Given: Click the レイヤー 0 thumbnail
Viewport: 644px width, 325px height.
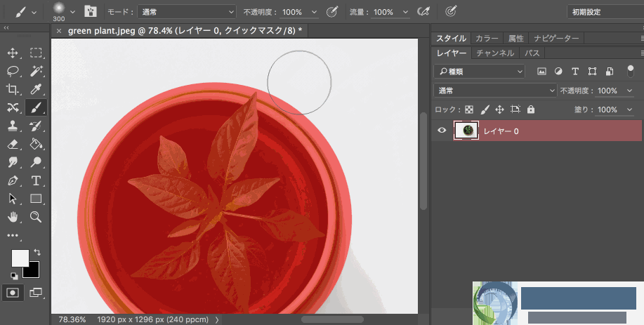Looking at the screenshot, I should (466, 131).
